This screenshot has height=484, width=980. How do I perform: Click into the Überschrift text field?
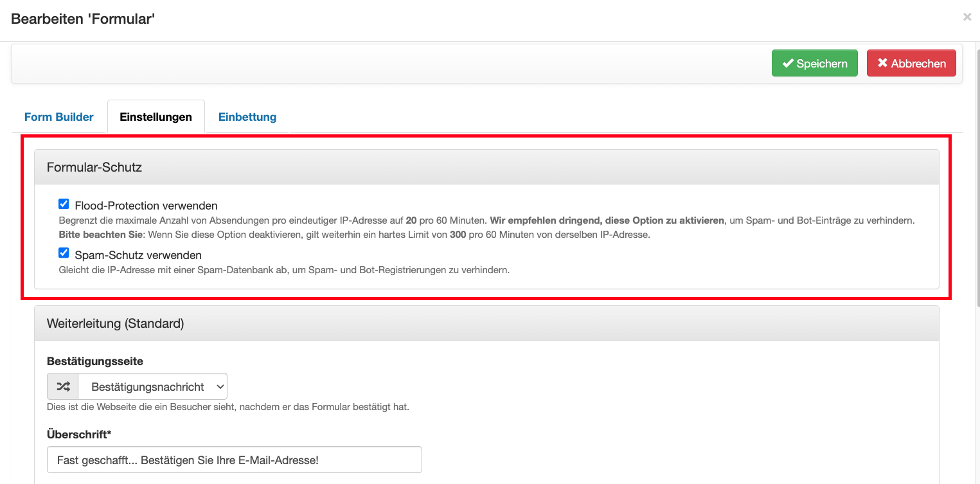pos(235,460)
